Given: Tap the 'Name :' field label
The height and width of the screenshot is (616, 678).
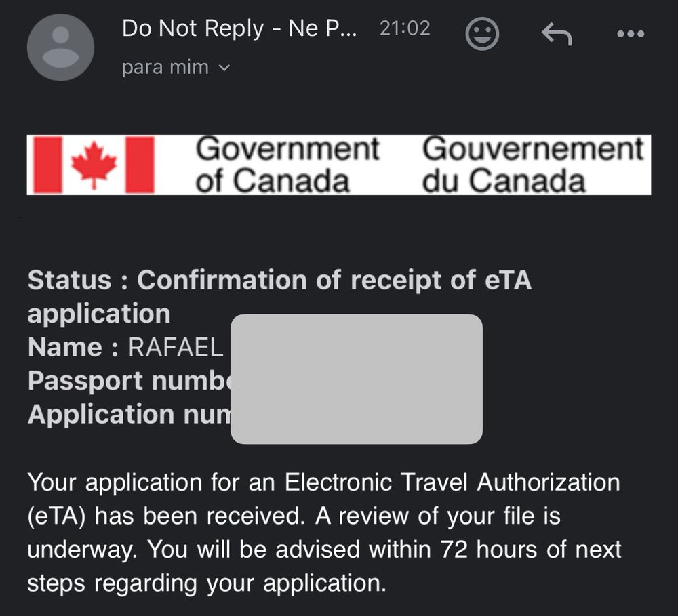Looking at the screenshot, I should 73,347.
